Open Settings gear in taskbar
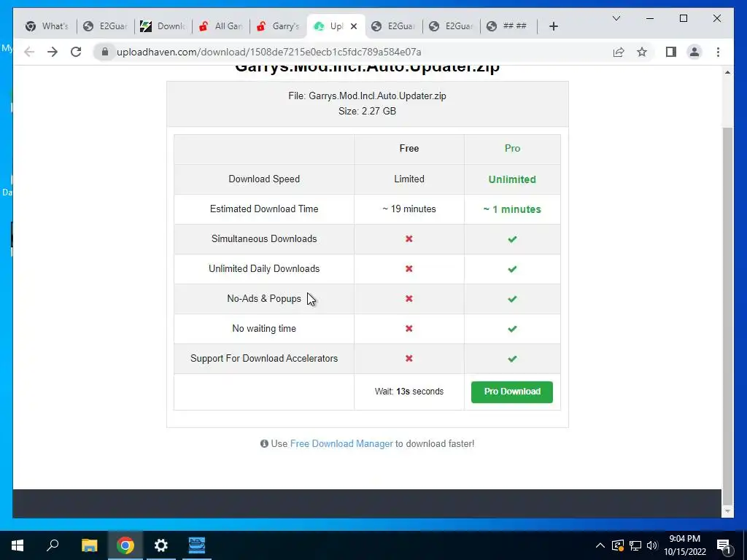Screen dimensions: 747x560 161,545
